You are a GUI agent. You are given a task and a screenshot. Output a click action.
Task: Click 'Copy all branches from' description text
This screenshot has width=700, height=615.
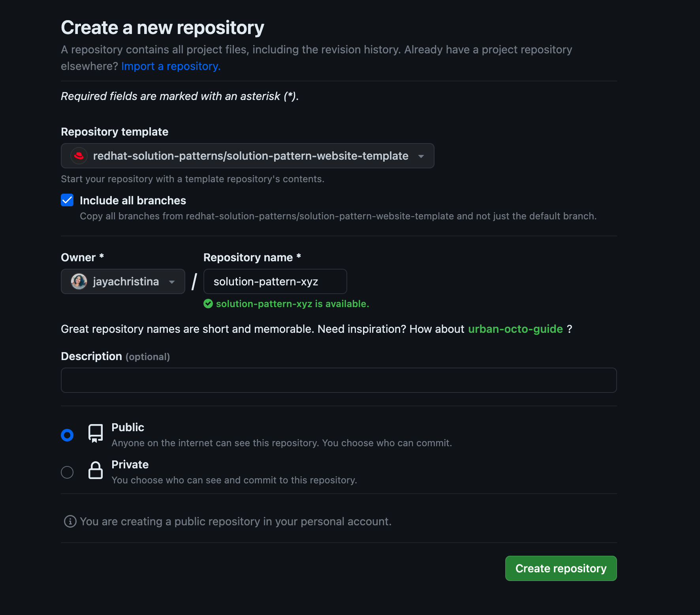click(338, 216)
